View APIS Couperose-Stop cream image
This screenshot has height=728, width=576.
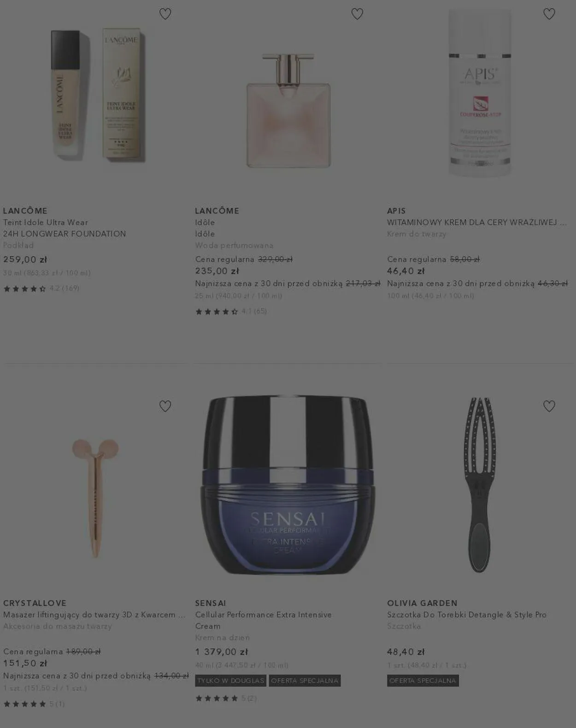(x=480, y=93)
